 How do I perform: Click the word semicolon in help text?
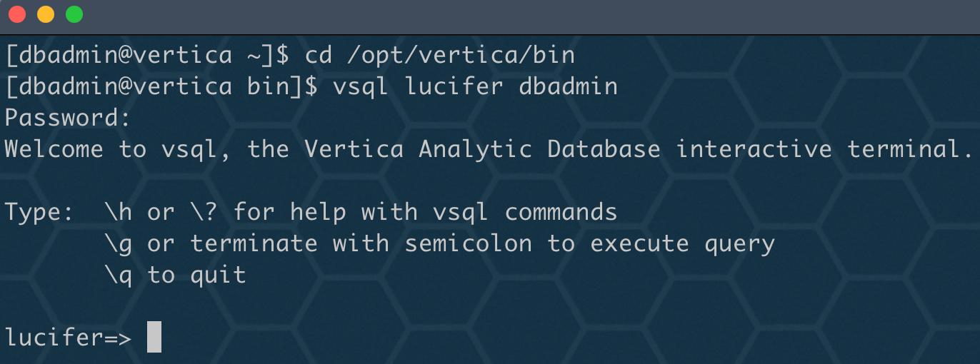coord(468,243)
